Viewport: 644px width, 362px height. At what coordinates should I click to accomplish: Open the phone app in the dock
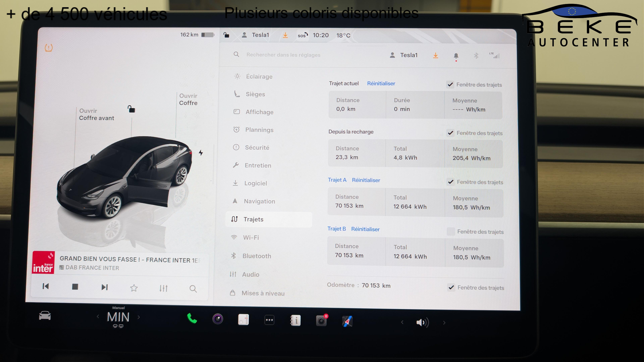(192, 318)
